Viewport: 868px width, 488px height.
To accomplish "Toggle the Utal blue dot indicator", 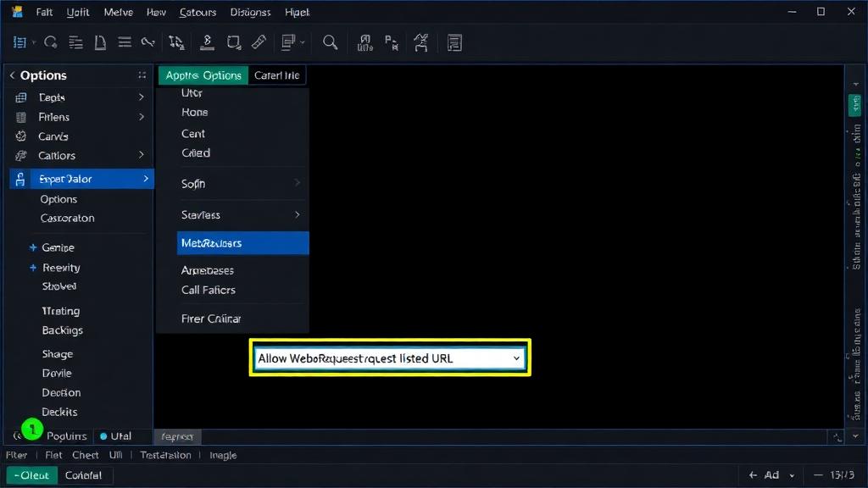I will [x=103, y=436].
